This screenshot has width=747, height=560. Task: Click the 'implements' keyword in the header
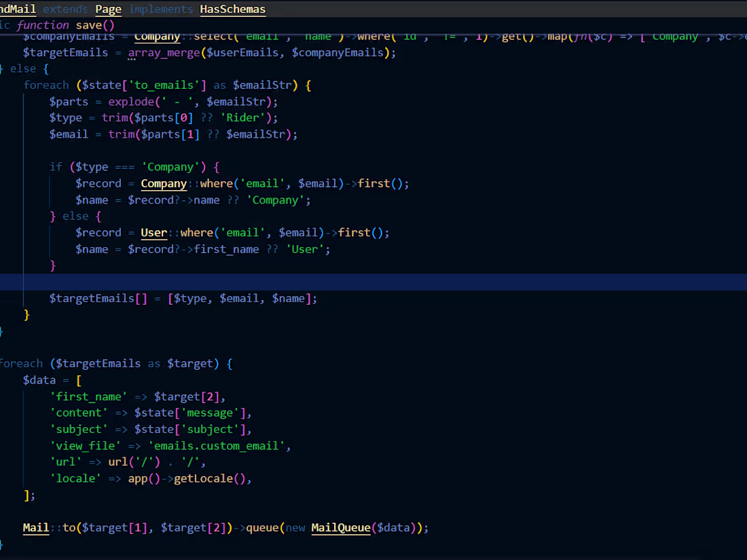pyautogui.click(x=161, y=9)
